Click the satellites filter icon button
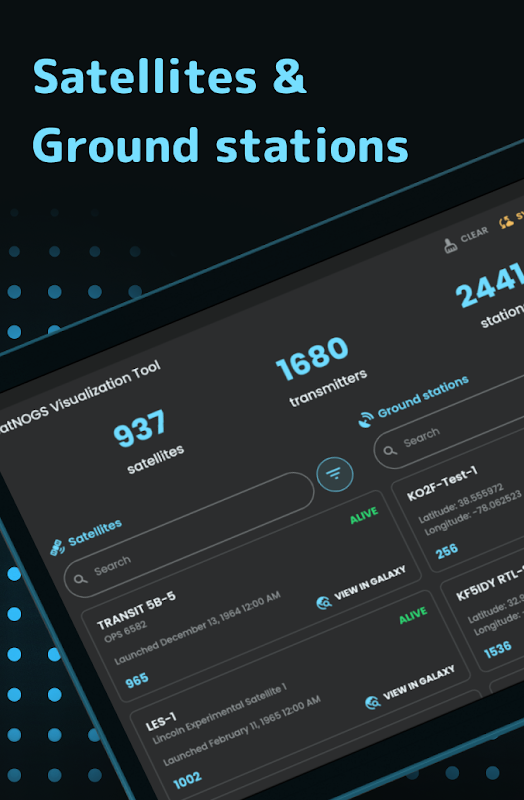This screenshot has height=800, width=524. point(335,474)
